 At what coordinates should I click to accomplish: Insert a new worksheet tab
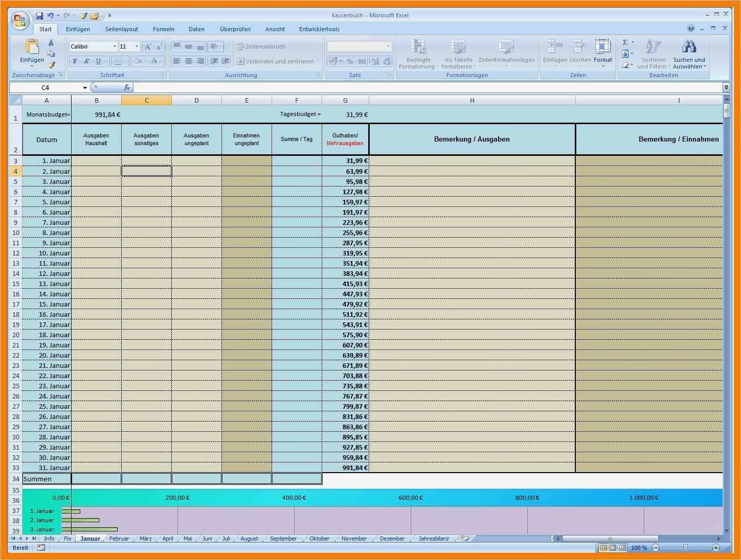(465, 539)
